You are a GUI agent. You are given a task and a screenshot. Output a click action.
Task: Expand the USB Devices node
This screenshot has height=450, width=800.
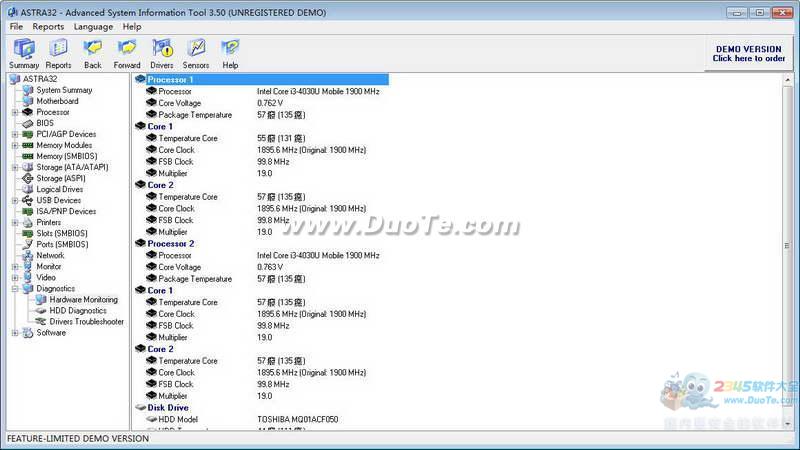pyautogui.click(x=15, y=201)
